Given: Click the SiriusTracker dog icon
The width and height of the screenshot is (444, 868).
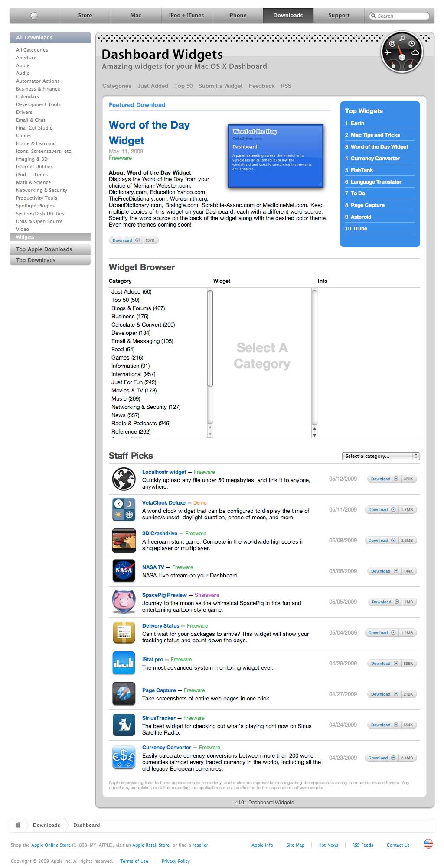Looking at the screenshot, I should (x=124, y=725).
